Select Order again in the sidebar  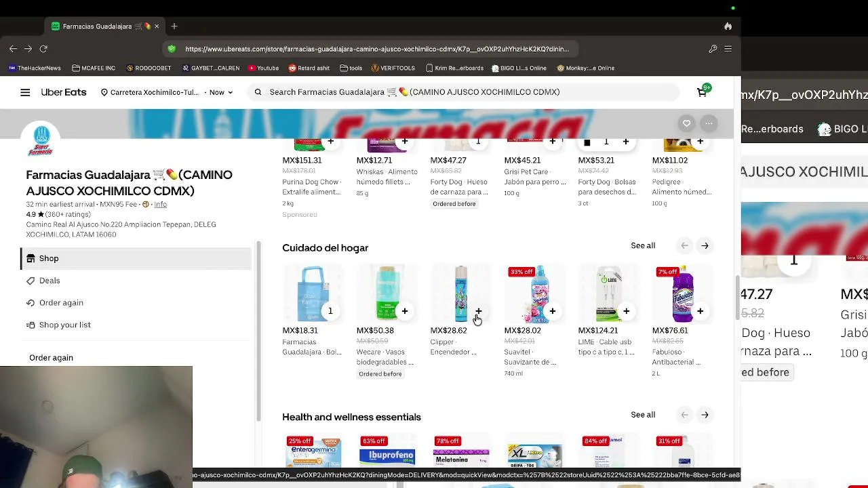point(136,303)
